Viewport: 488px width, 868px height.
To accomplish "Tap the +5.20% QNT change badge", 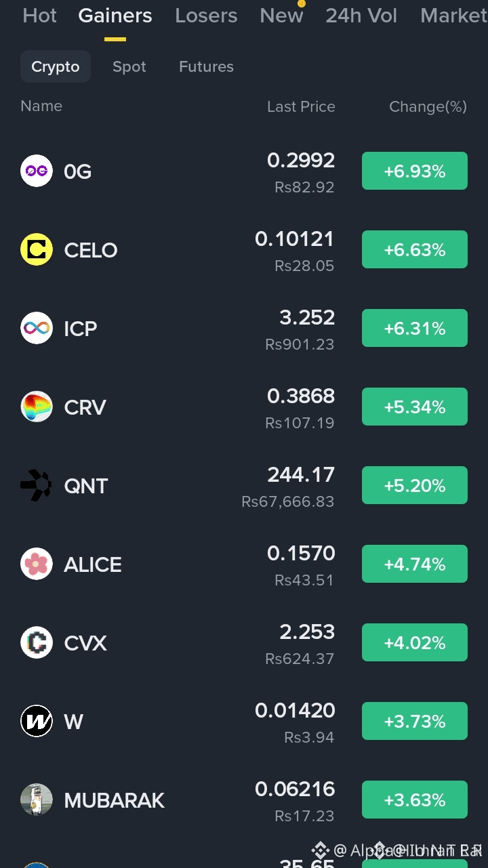I will point(415,485).
